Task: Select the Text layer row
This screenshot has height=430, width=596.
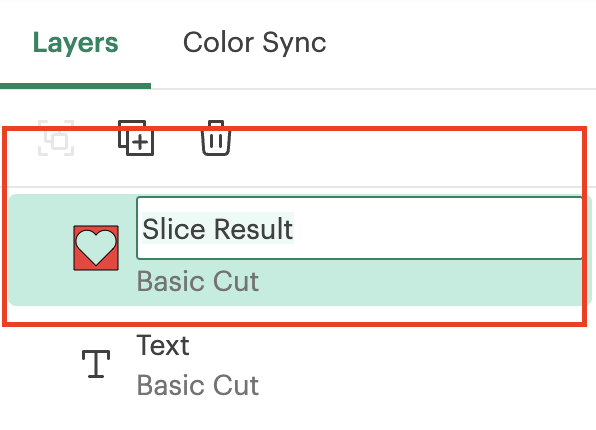Action: point(300,365)
